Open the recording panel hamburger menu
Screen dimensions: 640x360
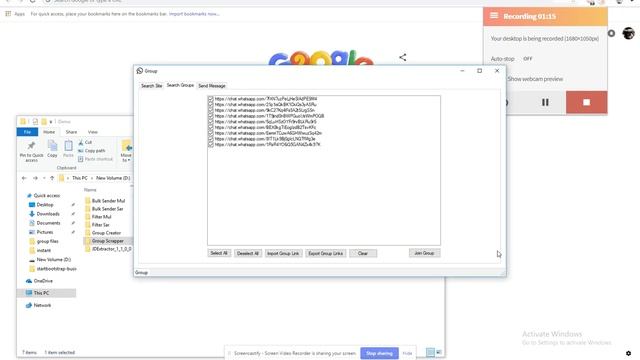point(494,16)
